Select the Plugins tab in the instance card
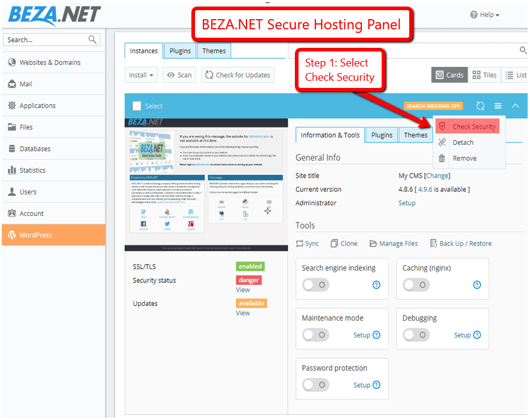This screenshot has height=420, width=530. point(382,135)
